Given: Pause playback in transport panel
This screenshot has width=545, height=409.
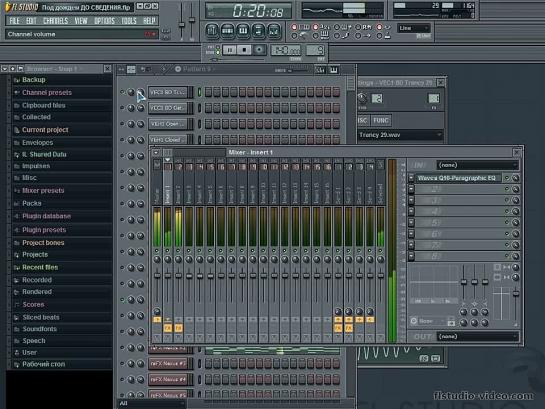Looking at the screenshot, I should [x=229, y=50].
